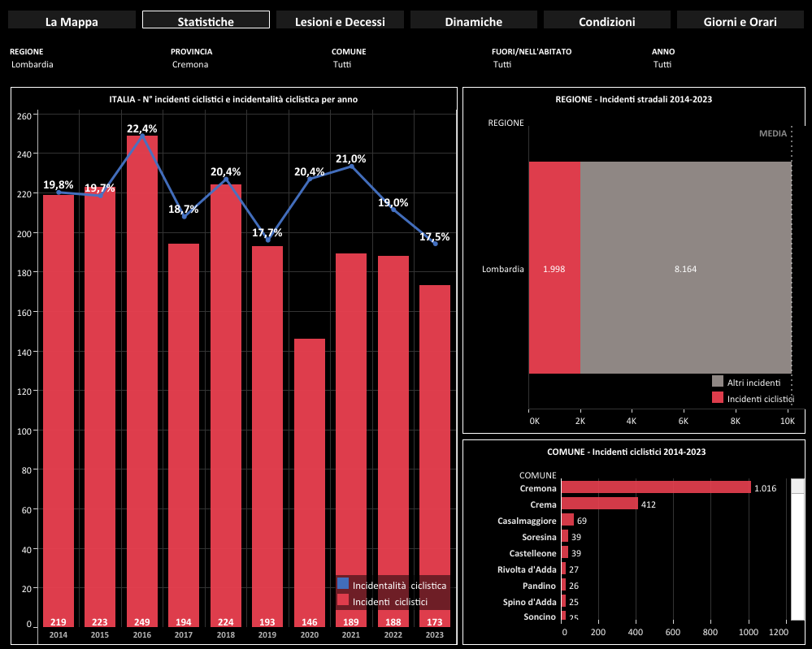Open the La Mappa tab
The image size is (812, 649).
tap(72, 21)
